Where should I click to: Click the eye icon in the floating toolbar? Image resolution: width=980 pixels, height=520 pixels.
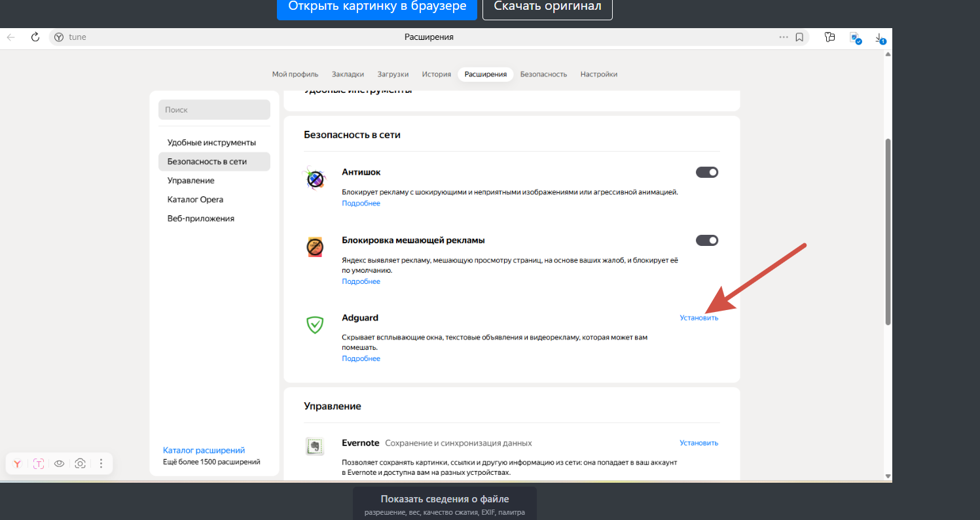coord(59,464)
